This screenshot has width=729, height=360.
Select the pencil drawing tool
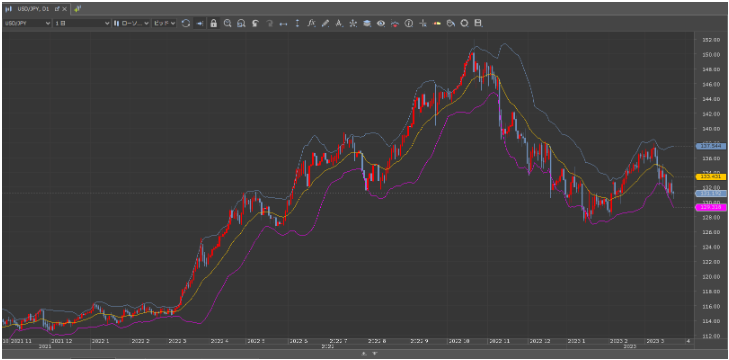[x=325, y=23]
